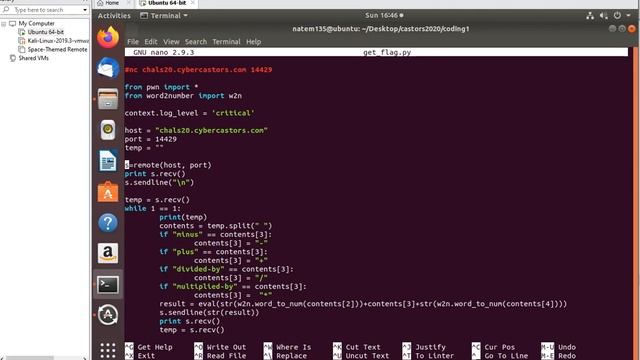Click nano Justify shortcut
Screen dimensions: 640x360
pyautogui.click(x=424, y=347)
